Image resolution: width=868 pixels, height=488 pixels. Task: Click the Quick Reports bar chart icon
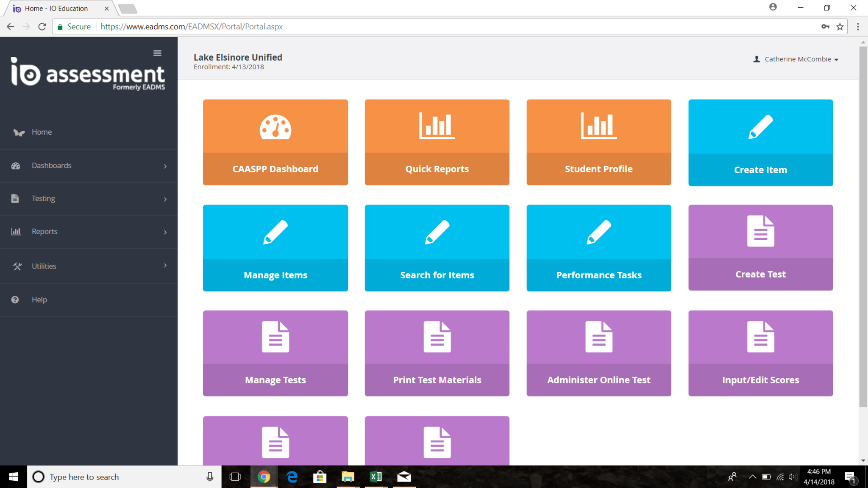coord(437,126)
